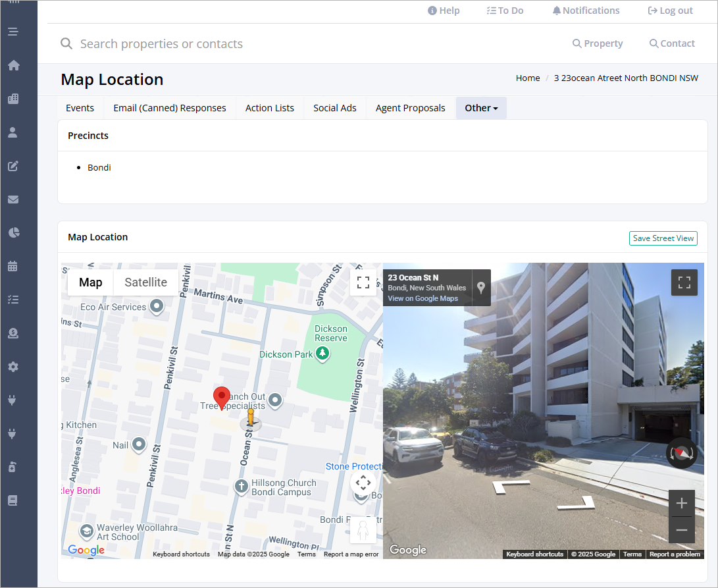This screenshot has width=718, height=588.
Task: Switch map to Map view
Action: click(91, 282)
